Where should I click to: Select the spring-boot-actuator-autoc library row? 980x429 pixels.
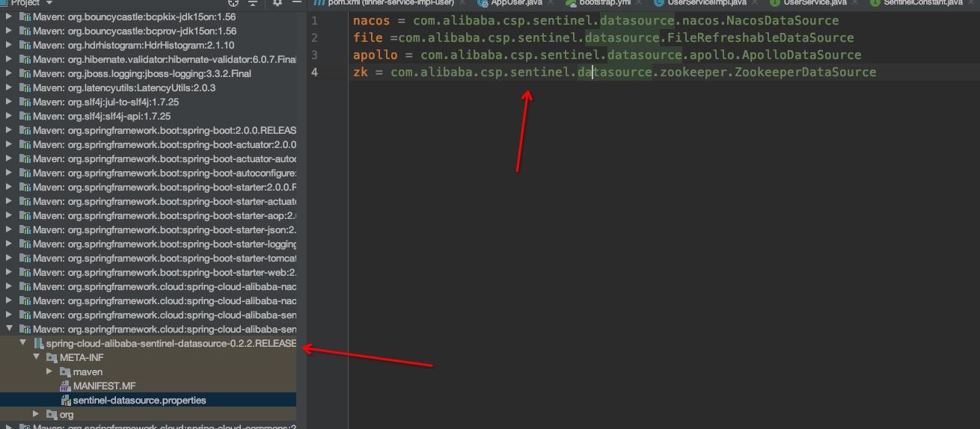point(148,159)
